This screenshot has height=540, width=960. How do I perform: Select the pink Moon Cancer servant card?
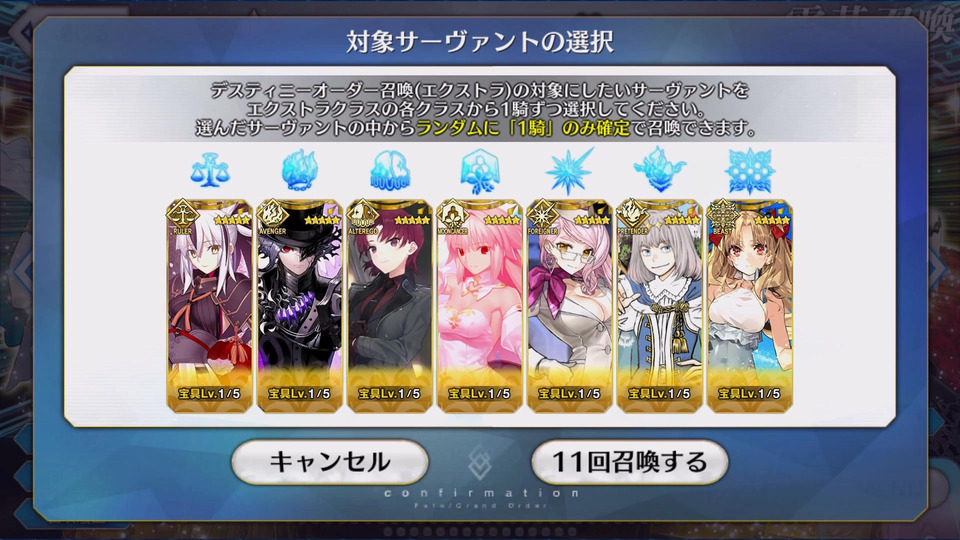(x=479, y=306)
